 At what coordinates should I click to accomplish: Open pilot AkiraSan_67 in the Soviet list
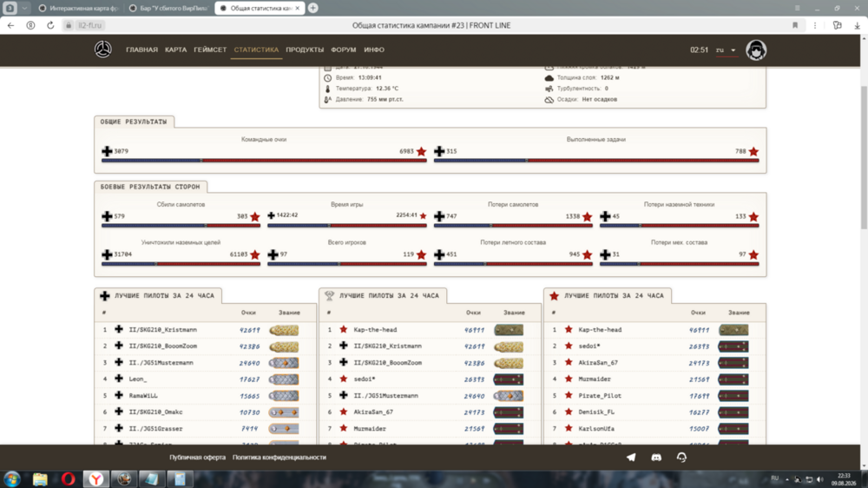[x=598, y=363]
